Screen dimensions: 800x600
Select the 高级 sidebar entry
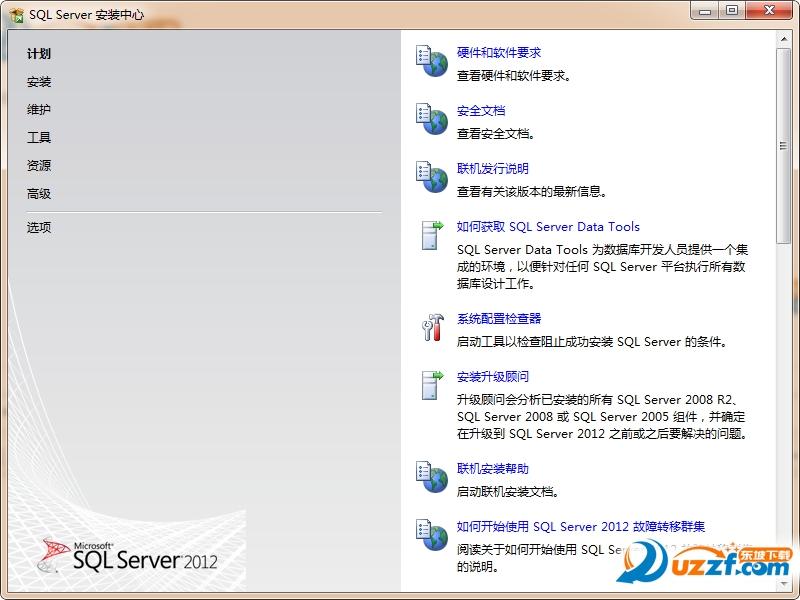click(38, 193)
